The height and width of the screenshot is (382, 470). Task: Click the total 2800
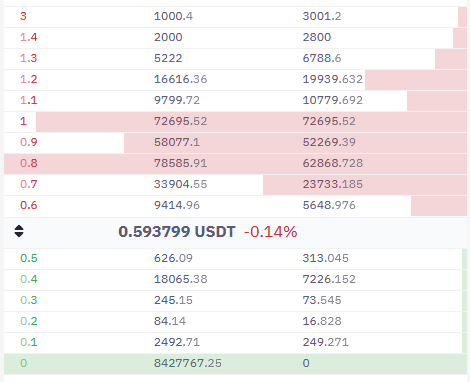click(317, 37)
